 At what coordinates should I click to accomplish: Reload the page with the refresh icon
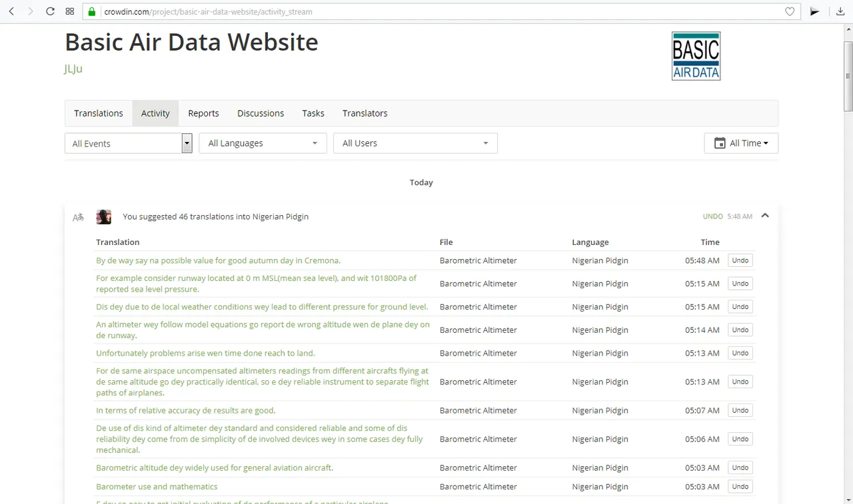click(50, 11)
